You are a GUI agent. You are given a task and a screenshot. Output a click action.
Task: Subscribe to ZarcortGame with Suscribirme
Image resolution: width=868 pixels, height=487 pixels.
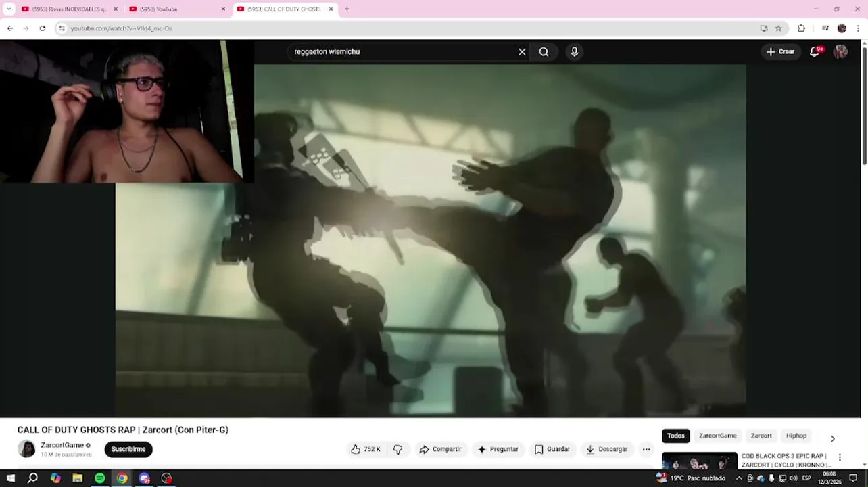(128, 449)
